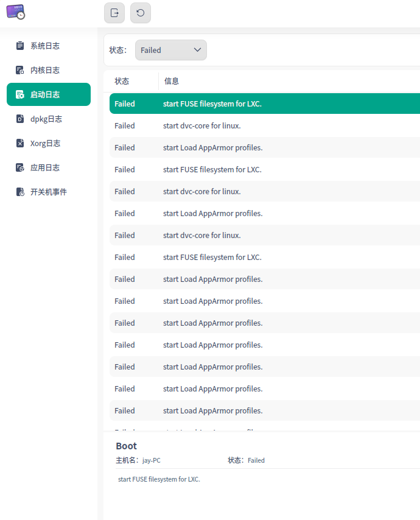Open 应用日志 from sidebar
Viewport: 420px width, 520px height.
point(49,167)
